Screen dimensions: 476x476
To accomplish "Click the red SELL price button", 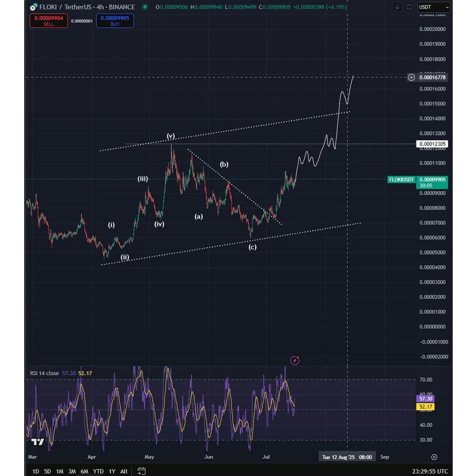I will (x=48, y=20).
